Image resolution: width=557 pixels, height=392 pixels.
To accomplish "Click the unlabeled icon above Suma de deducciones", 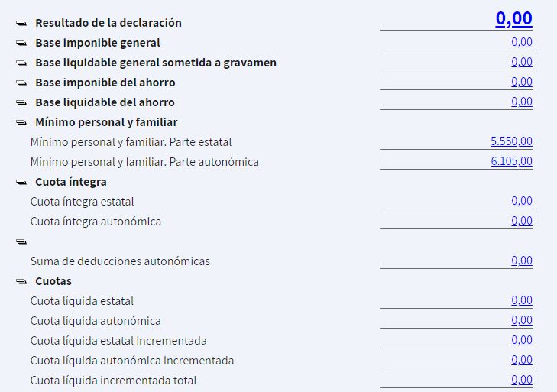I will click(21, 242).
